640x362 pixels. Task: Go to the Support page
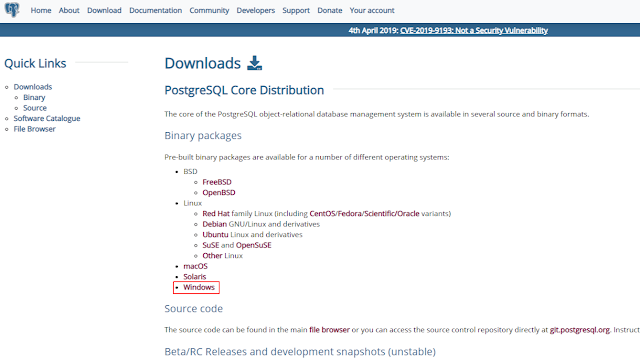click(x=296, y=10)
